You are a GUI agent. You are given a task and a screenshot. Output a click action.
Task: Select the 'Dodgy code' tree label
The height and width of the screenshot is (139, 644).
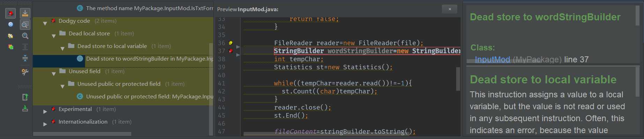(74, 21)
